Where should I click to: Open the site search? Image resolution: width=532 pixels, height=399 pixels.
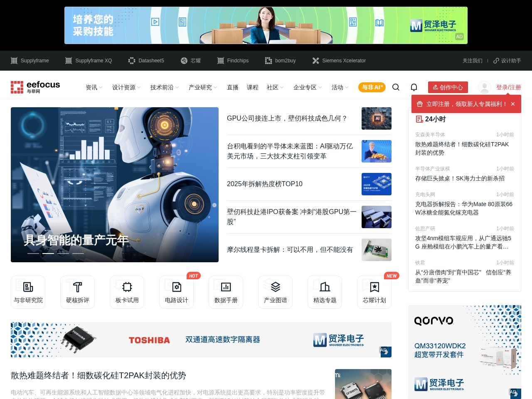point(396,87)
